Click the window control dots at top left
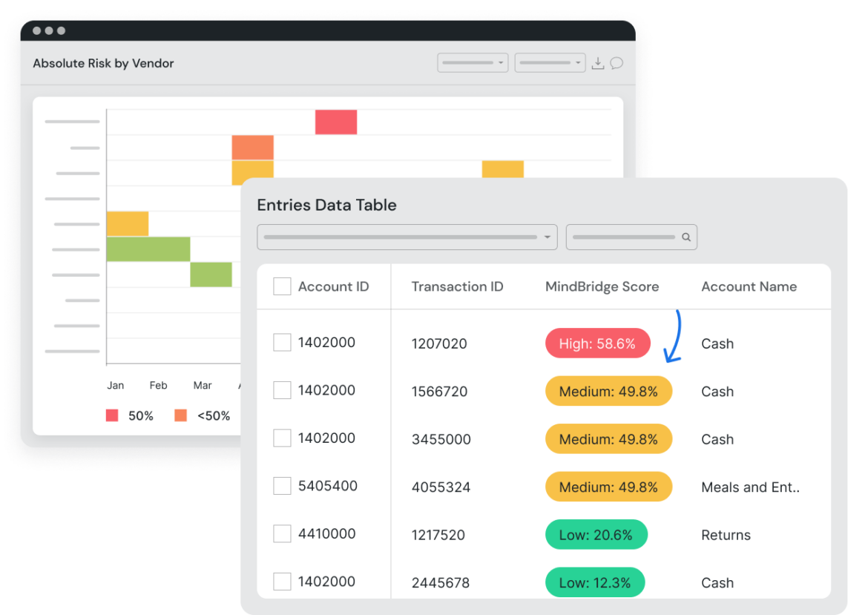This screenshot has width=868, height=615. click(48, 31)
